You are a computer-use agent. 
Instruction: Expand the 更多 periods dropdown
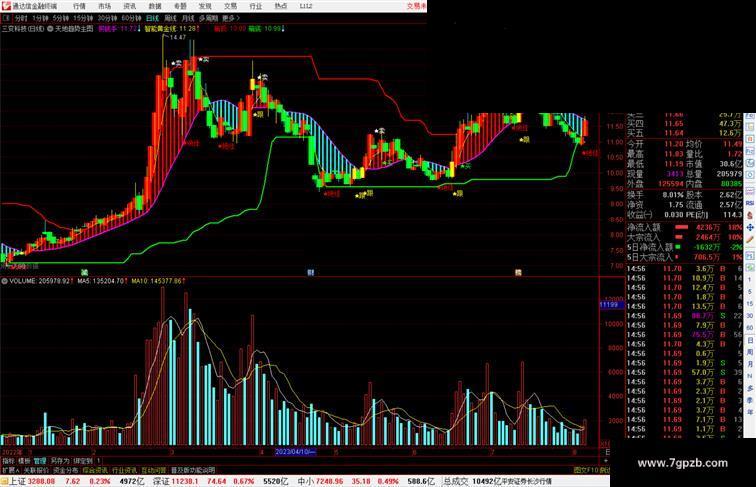click(230, 18)
